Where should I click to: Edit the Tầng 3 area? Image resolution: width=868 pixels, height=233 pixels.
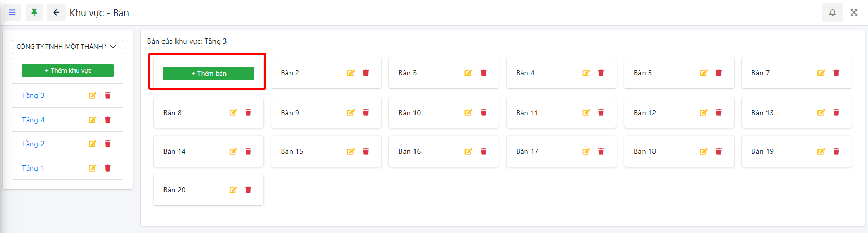click(x=93, y=96)
